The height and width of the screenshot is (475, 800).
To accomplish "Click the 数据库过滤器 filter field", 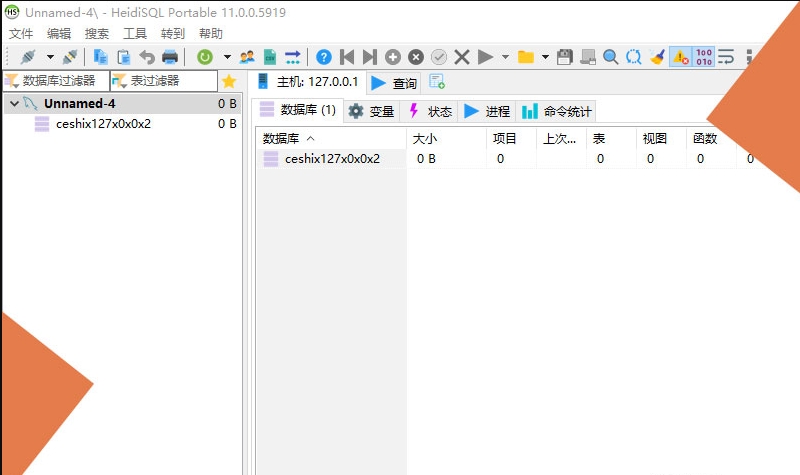I will click(x=56, y=81).
